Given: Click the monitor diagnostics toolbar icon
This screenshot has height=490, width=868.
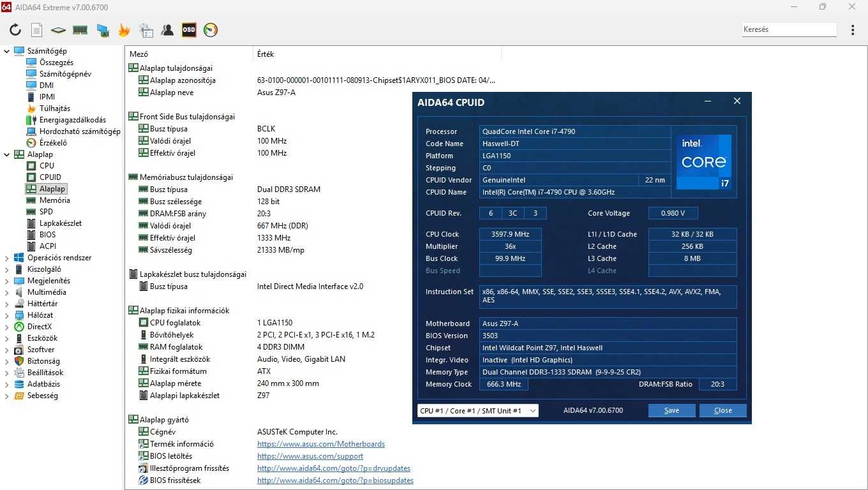Looking at the screenshot, I should [x=102, y=30].
